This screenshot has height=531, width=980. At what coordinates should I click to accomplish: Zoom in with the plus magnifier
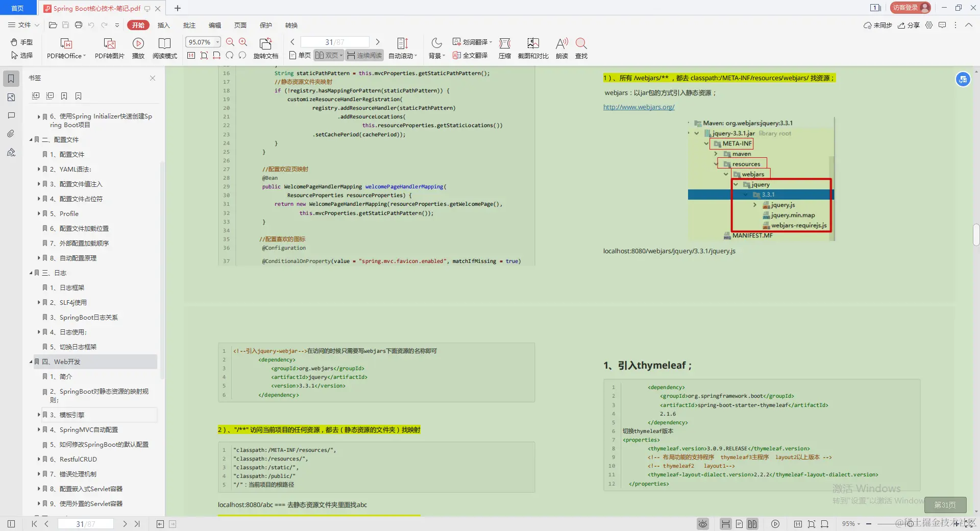pos(243,42)
